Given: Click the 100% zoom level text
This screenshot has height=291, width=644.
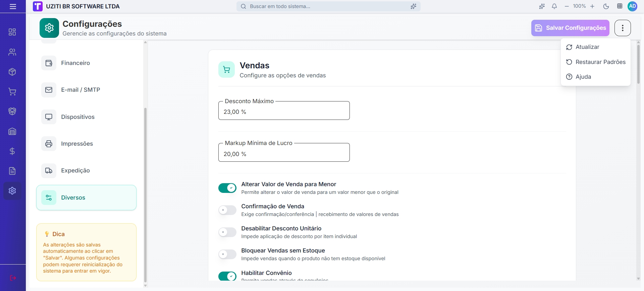Looking at the screenshot, I should [x=579, y=6].
